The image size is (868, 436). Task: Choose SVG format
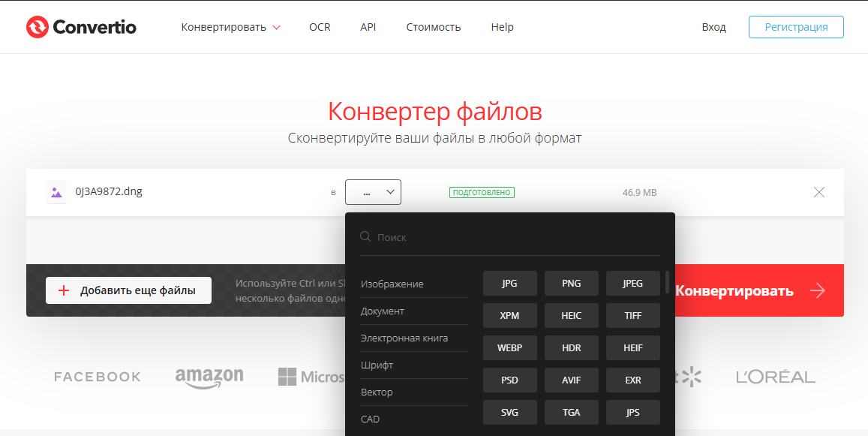point(510,413)
